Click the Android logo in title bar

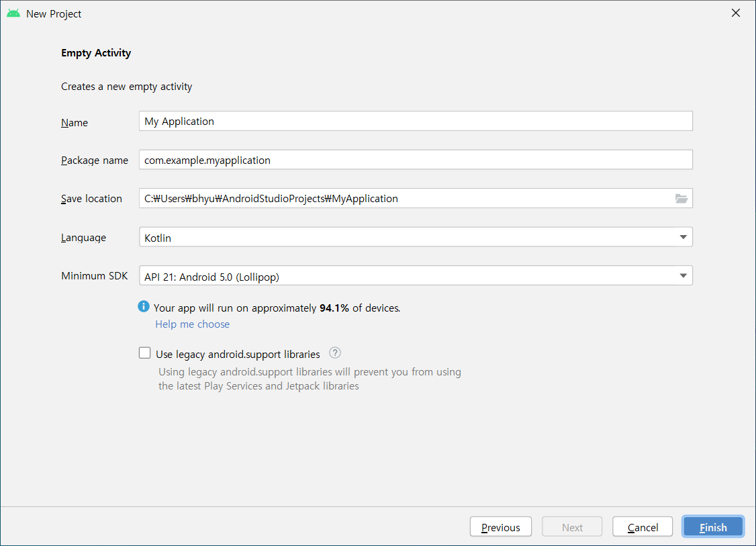pyautogui.click(x=13, y=13)
